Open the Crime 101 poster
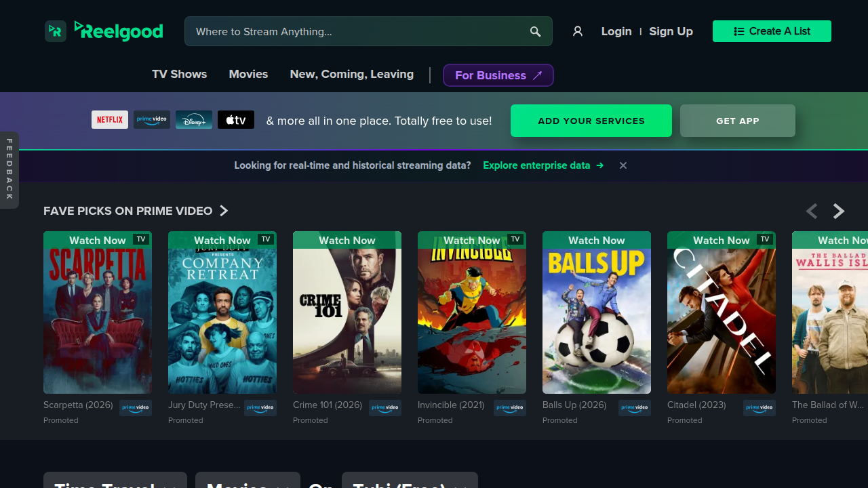 347,312
